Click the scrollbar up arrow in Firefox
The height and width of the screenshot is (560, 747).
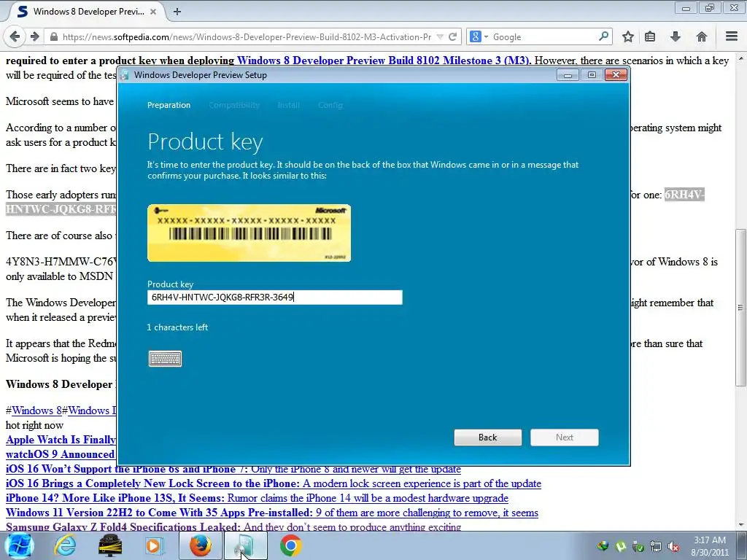pyautogui.click(x=740, y=59)
